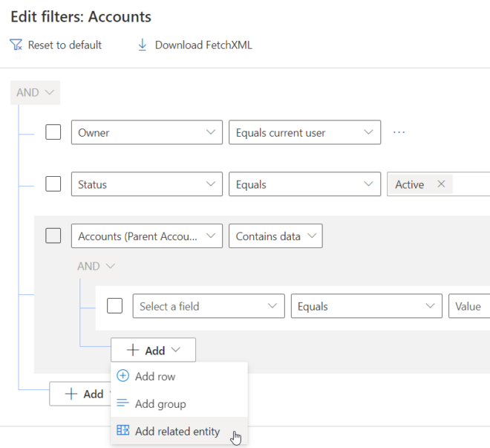The height and width of the screenshot is (448, 490).
Task: Open the Contains data dropdown
Action: point(275,236)
